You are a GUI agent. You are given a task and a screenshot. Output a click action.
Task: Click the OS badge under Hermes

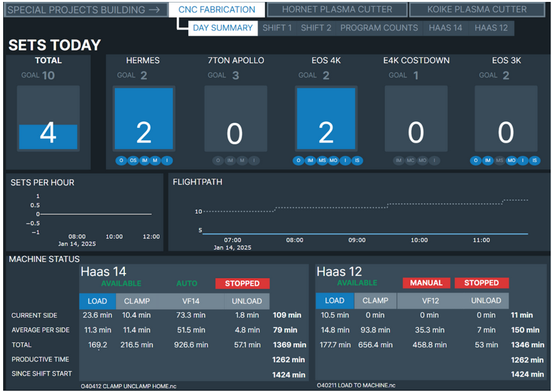point(133,161)
